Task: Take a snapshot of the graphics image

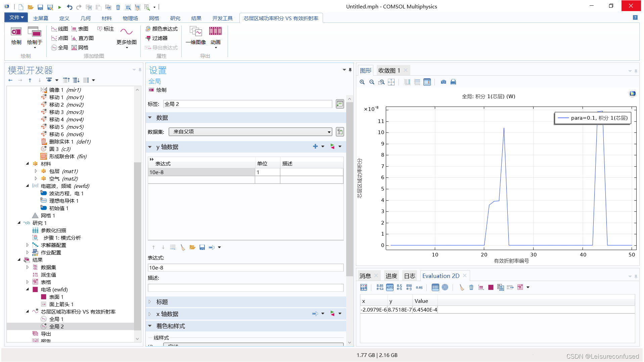Action: (x=444, y=82)
